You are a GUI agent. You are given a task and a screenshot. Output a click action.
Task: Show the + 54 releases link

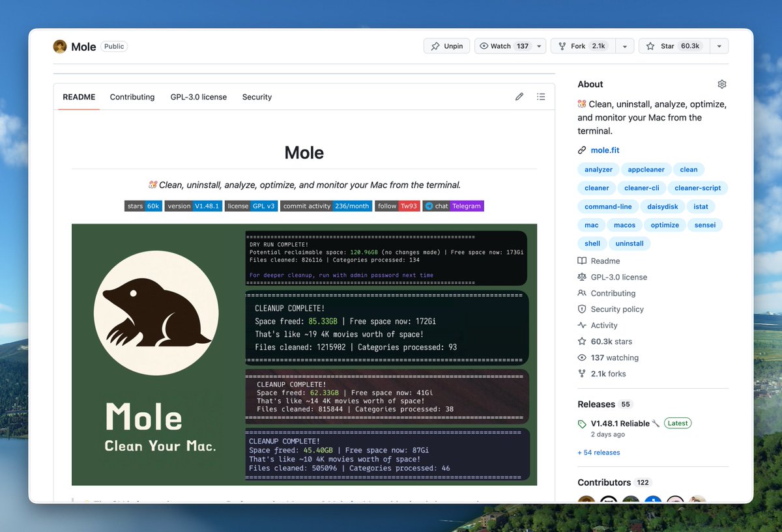tap(599, 453)
